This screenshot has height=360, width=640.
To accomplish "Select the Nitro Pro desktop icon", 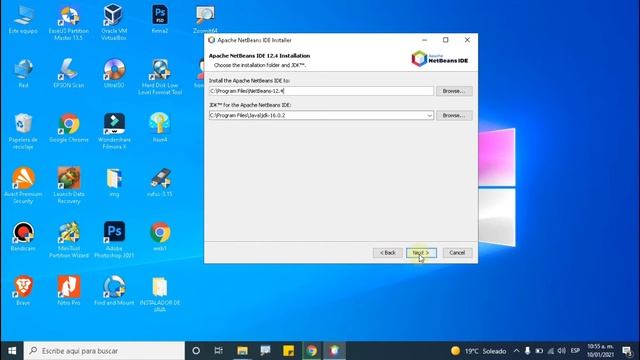I will pos(69,291).
